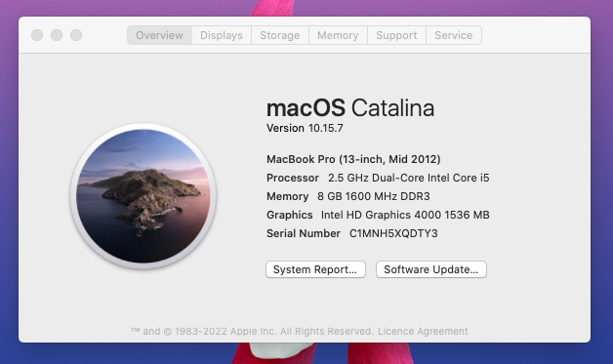
Task: Click the MacBook Pro (13-inch, Mid 2012) model text
Action: click(353, 159)
